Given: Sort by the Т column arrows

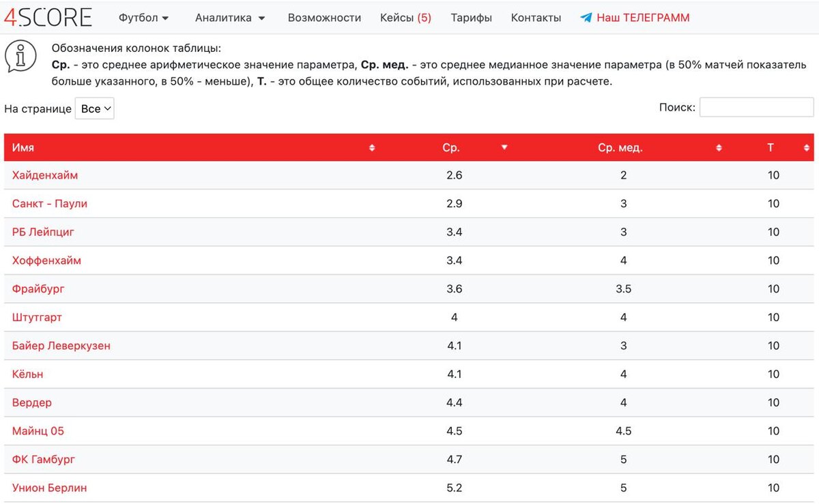Looking at the screenshot, I should click(808, 148).
